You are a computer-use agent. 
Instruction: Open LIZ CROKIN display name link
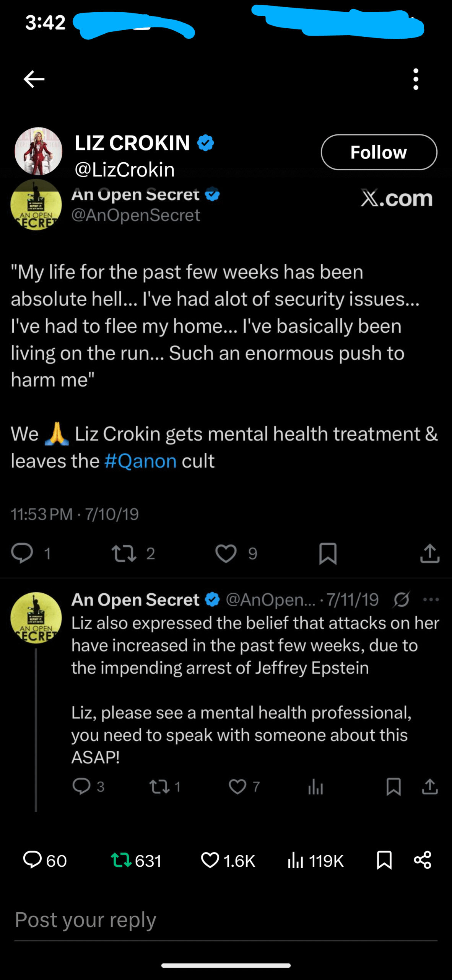point(132,143)
